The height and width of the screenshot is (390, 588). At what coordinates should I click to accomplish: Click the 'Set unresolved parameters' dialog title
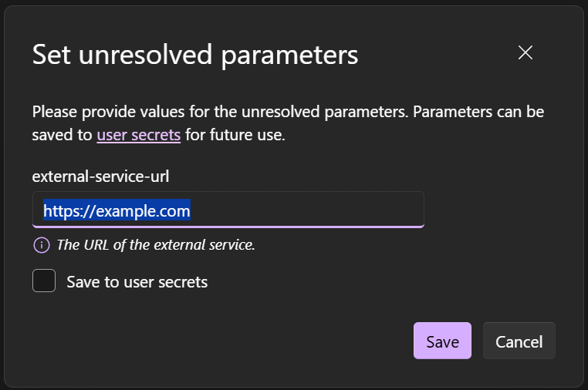[x=194, y=55]
